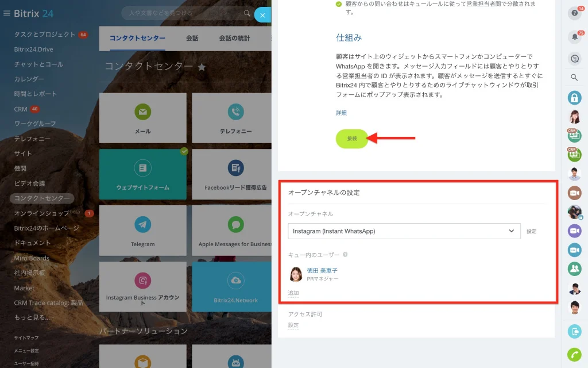The height and width of the screenshot is (368, 588).
Task: Open the hamburger menu beside Bitrix 24
Action: click(6, 14)
